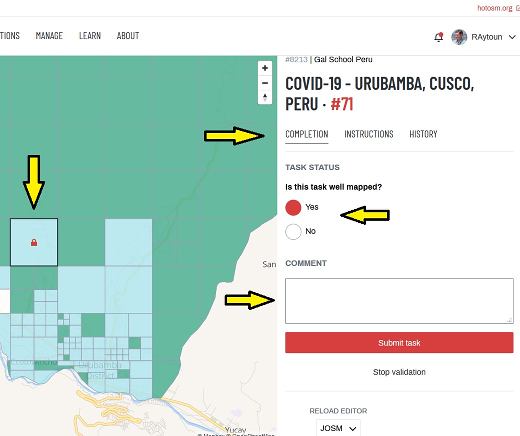This screenshot has height=436, width=520.
Task: Click inside the Comment text box
Action: pyautogui.click(x=399, y=301)
